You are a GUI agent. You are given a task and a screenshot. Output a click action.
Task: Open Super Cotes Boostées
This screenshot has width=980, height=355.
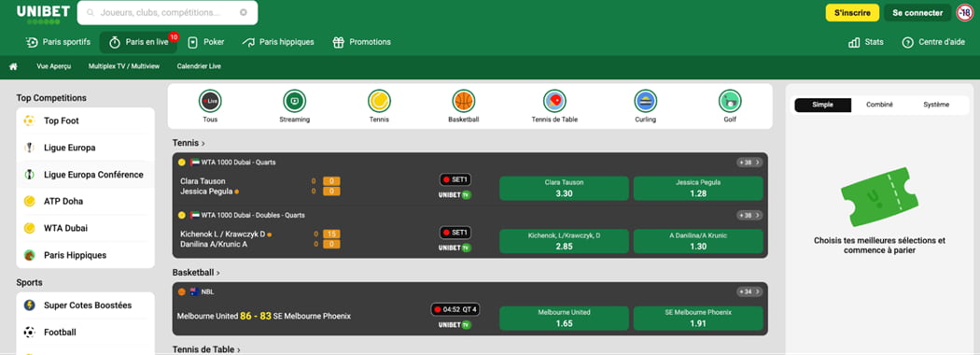point(86,305)
